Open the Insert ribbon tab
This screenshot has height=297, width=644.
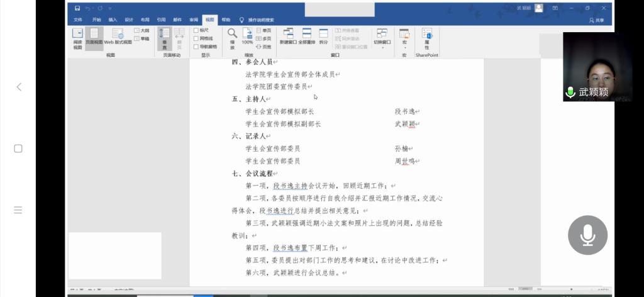click(x=113, y=20)
